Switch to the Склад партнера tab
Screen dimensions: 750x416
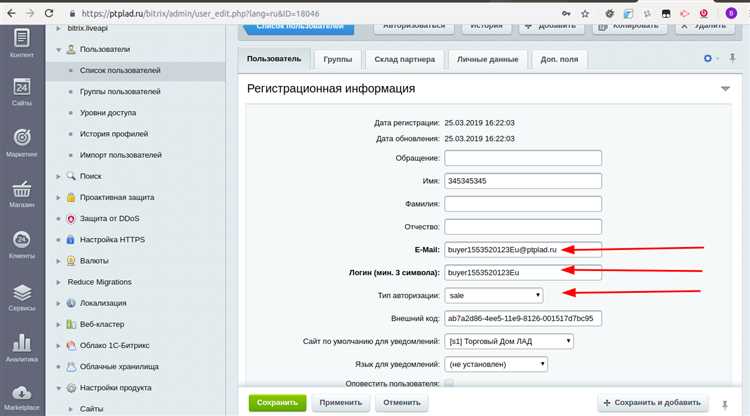click(x=405, y=59)
